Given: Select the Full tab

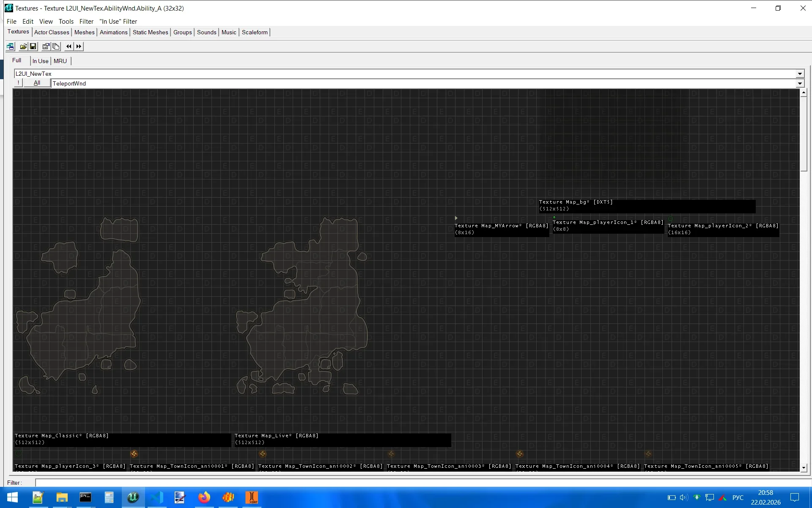Looking at the screenshot, I should point(17,61).
